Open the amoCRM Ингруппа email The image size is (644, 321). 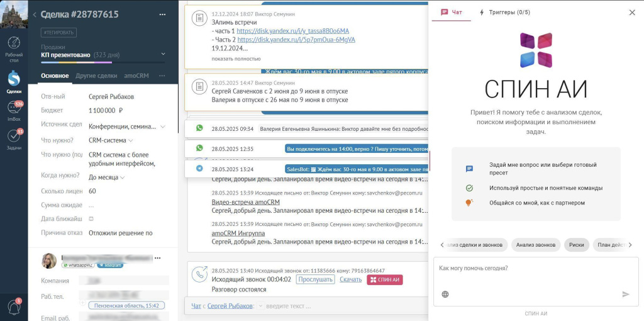point(238,234)
